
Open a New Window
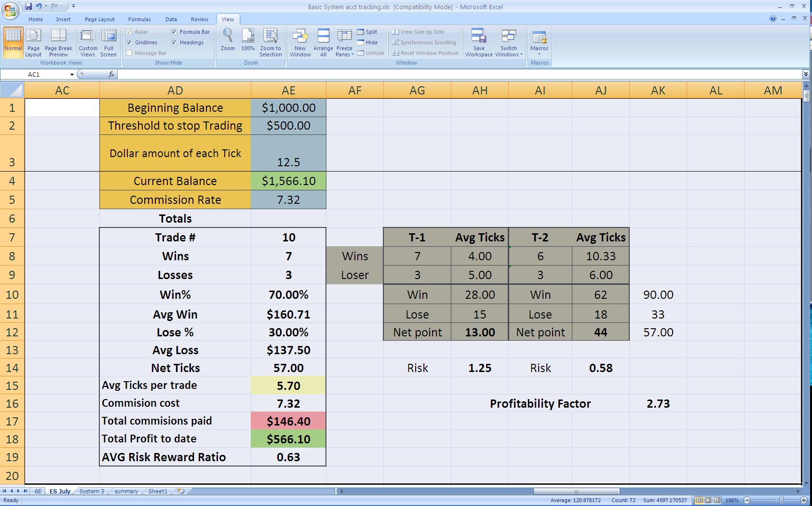(300, 42)
